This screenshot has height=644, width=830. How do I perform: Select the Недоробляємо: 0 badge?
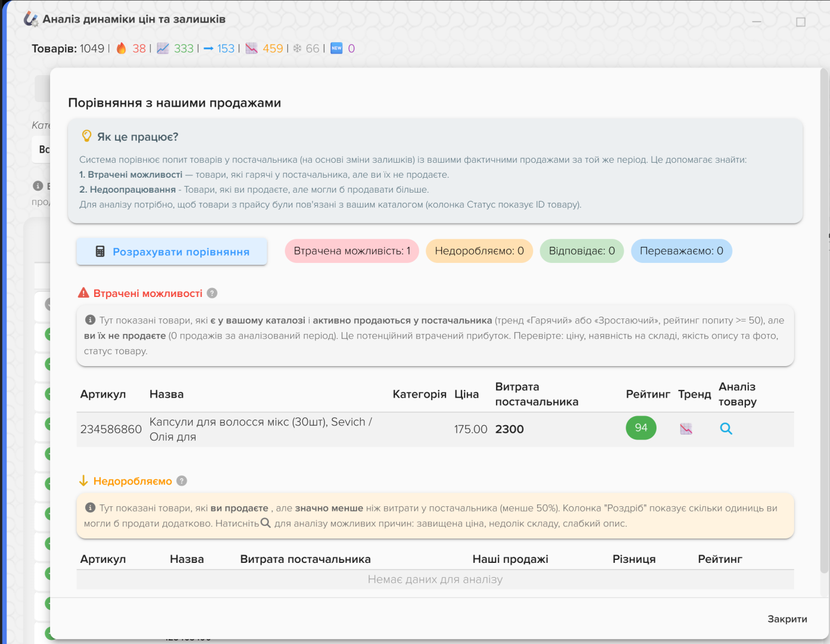tap(479, 251)
